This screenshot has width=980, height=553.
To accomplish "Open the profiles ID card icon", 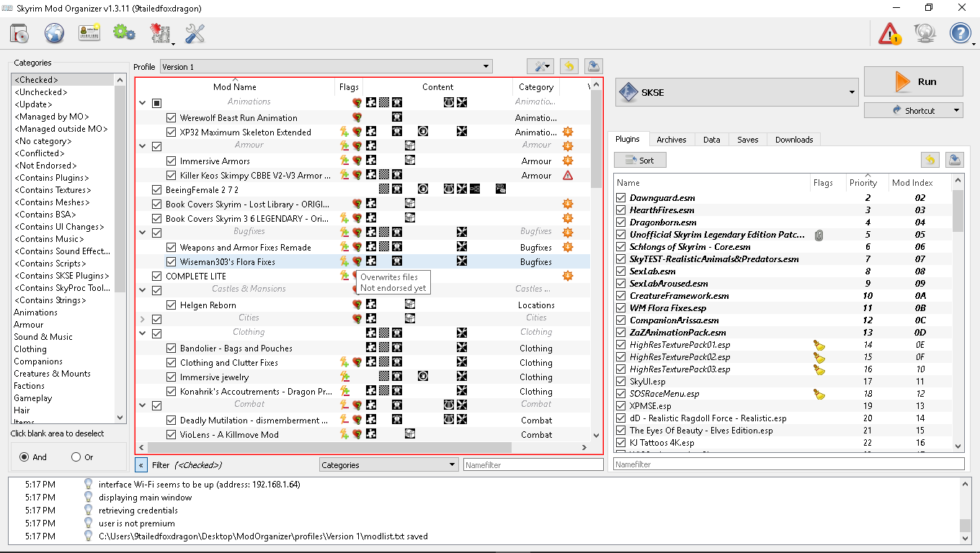I will click(x=89, y=33).
